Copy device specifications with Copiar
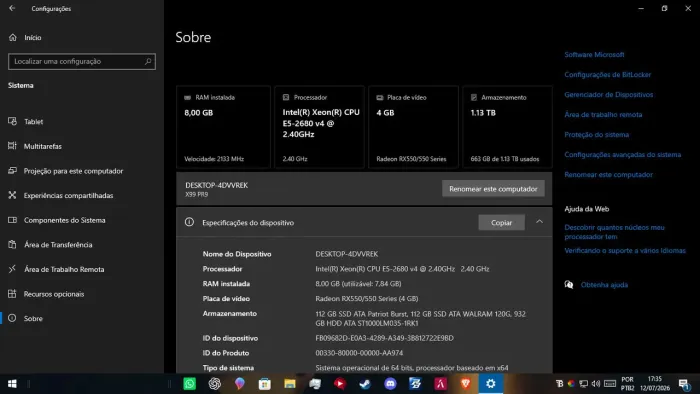The image size is (700, 394). pos(501,222)
